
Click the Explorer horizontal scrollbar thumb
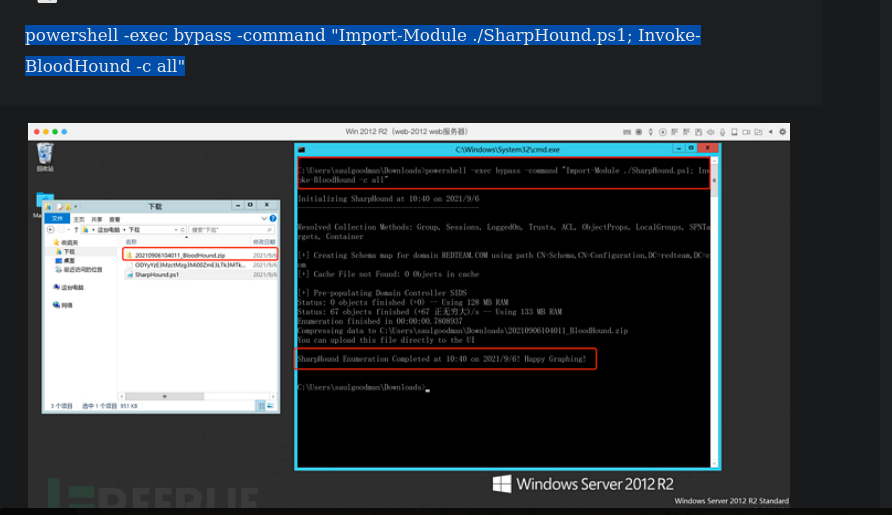click(164, 396)
